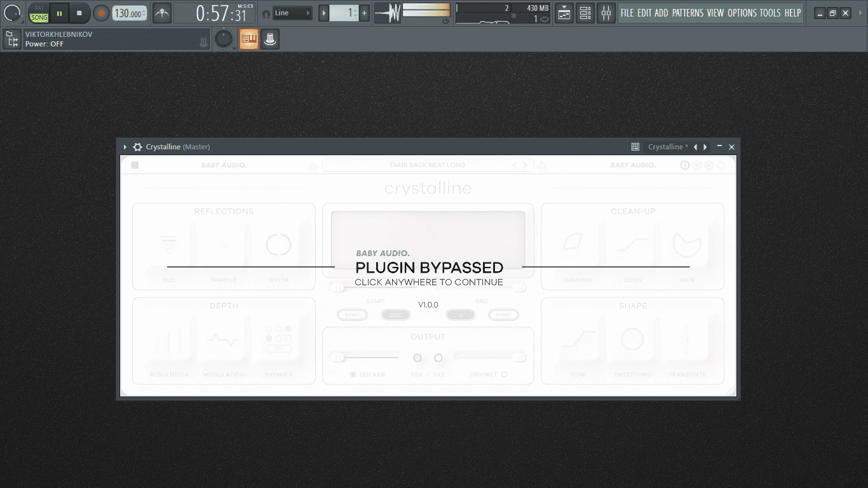Toggle the REV round button in Output
The image size is (868, 488).
[417, 358]
